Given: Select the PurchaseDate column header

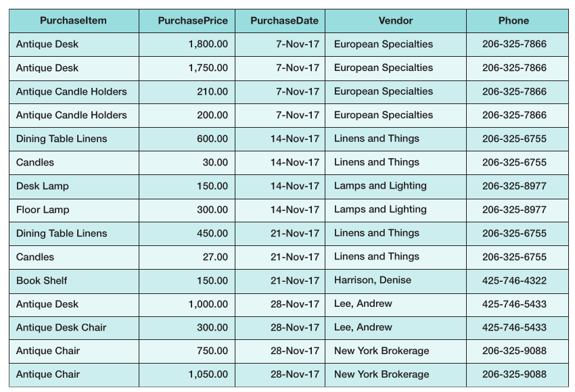Looking at the screenshot, I should [x=284, y=21].
